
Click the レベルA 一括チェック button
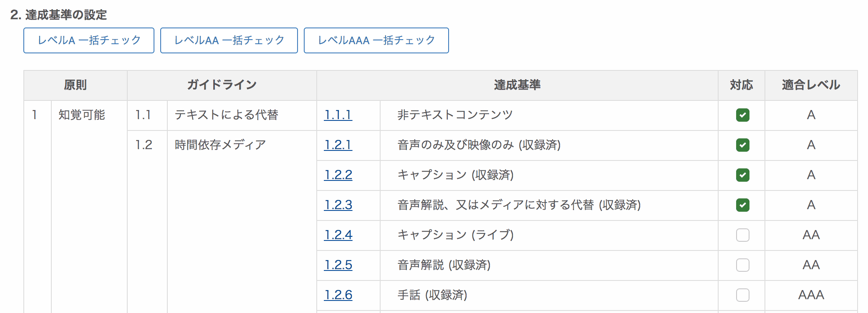[89, 40]
